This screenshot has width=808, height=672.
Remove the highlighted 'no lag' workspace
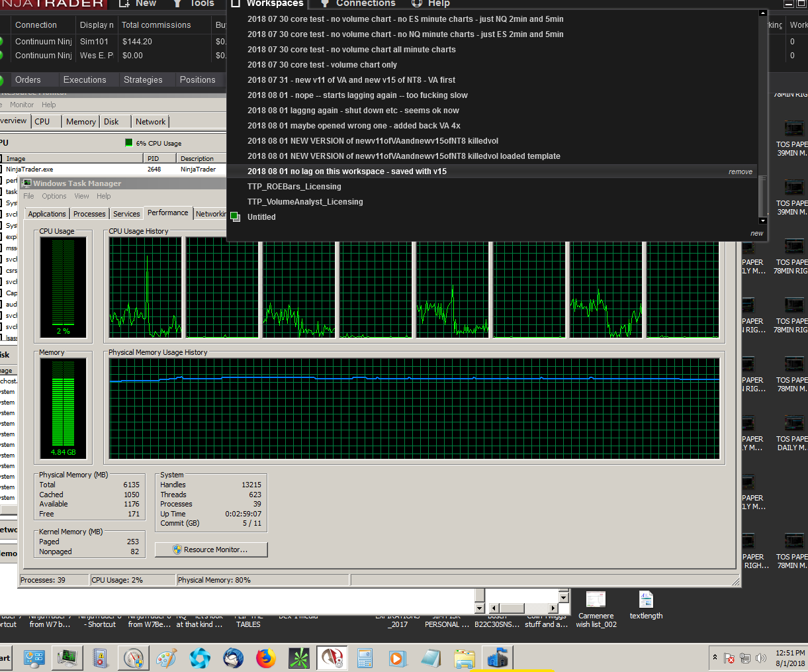[740, 171]
